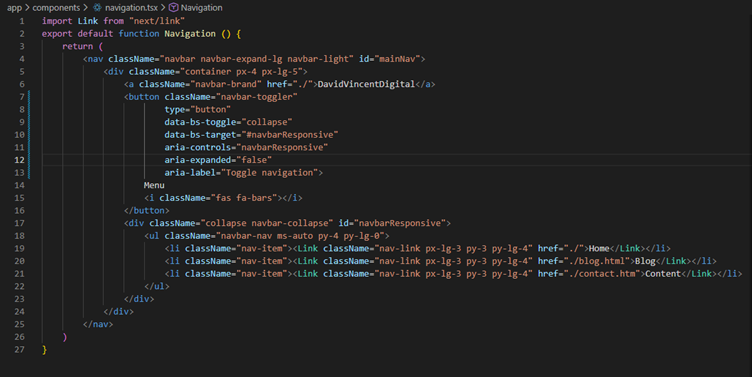Image resolution: width=752 pixels, height=377 pixels.
Task: Expand breadcrumb chevron after navigation.tsx
Action: click(x=163, y=8)
